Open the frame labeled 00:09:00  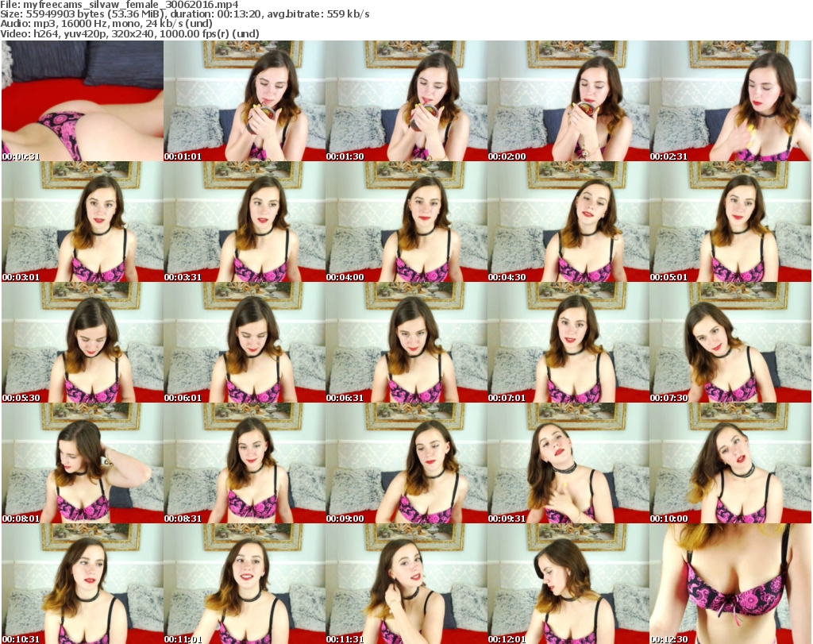tap(406, 463)
